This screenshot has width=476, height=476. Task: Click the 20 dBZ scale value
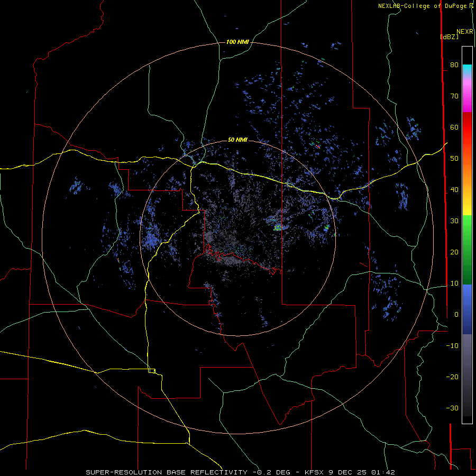tap(454, 252)
